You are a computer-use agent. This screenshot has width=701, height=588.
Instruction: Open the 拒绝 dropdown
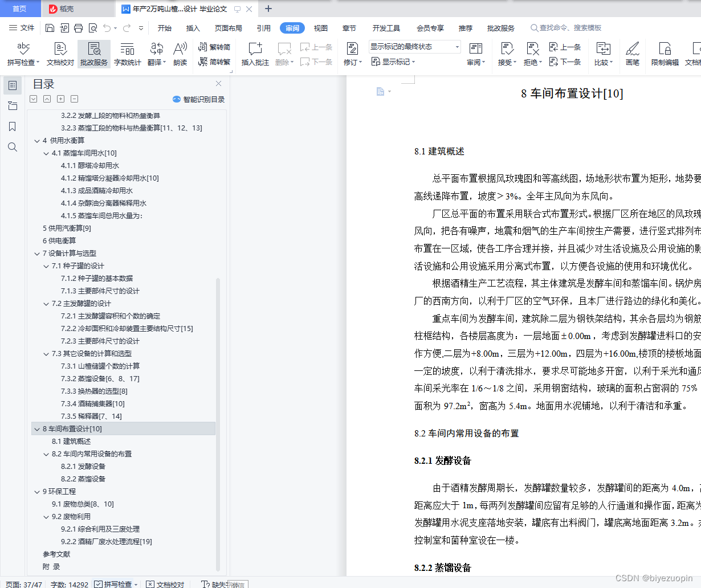pos(532,62)
